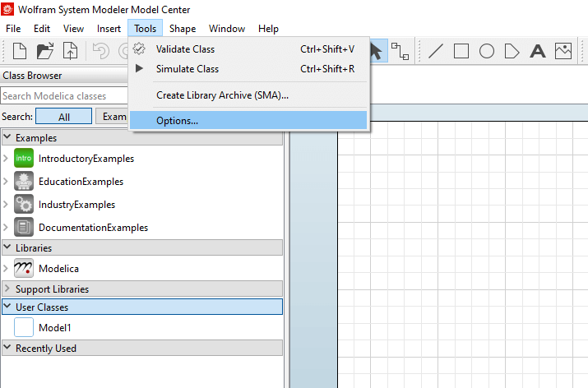Select Model1 under User Classes
Viewport: 588px width, 388px height.
[x=54, y=328]
